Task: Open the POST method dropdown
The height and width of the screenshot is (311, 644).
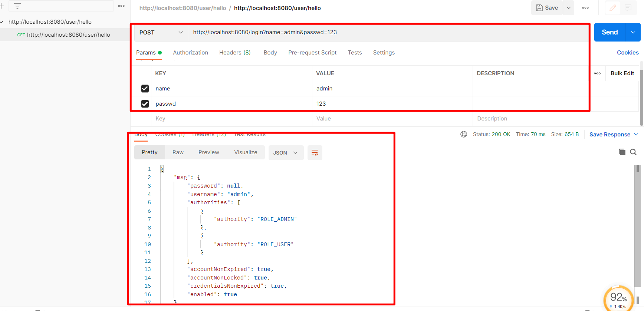Action: (x=161, y=33)
